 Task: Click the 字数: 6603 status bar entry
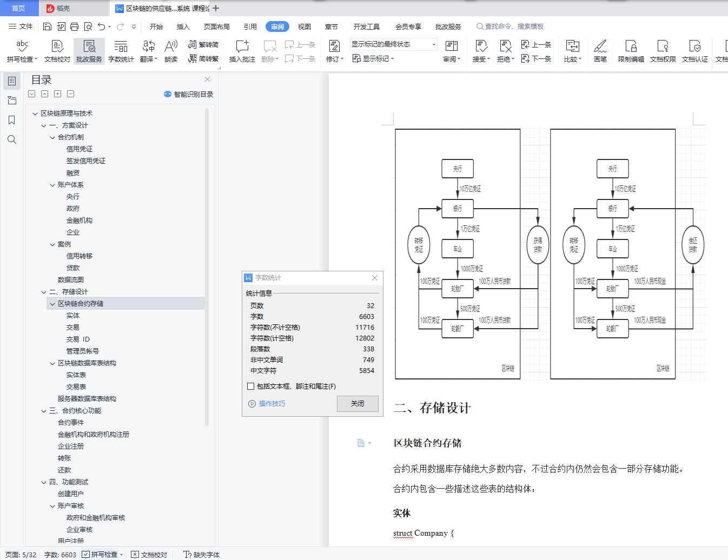[x=60, y=555]
